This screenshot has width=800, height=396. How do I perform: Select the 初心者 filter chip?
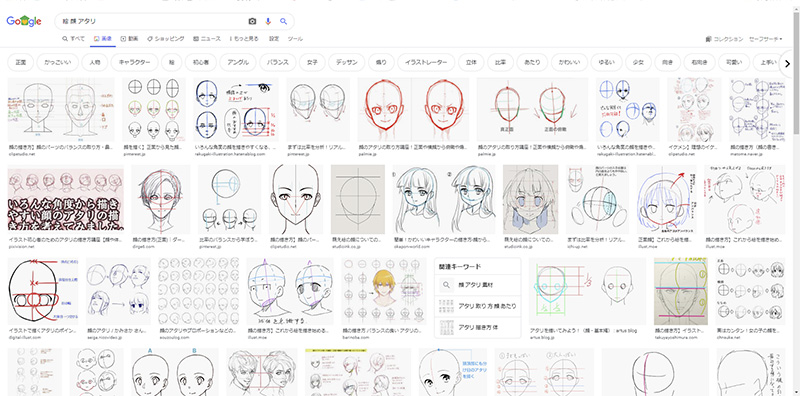pyautogui.click(x=201, y=62)
